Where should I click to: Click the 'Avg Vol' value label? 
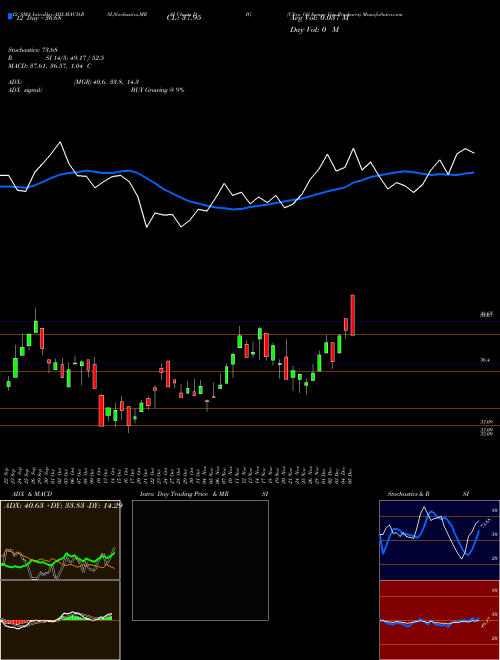tap(319, 18)
